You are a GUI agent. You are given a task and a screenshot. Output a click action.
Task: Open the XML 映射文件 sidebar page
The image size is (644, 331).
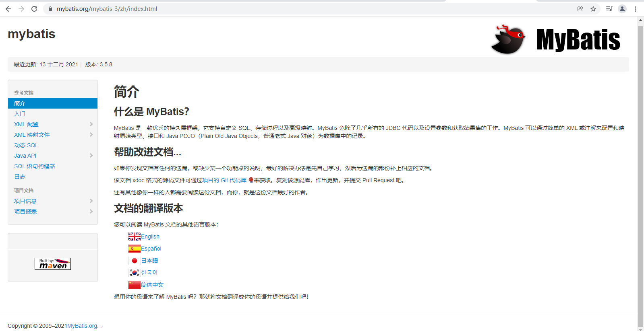point(32,135)
